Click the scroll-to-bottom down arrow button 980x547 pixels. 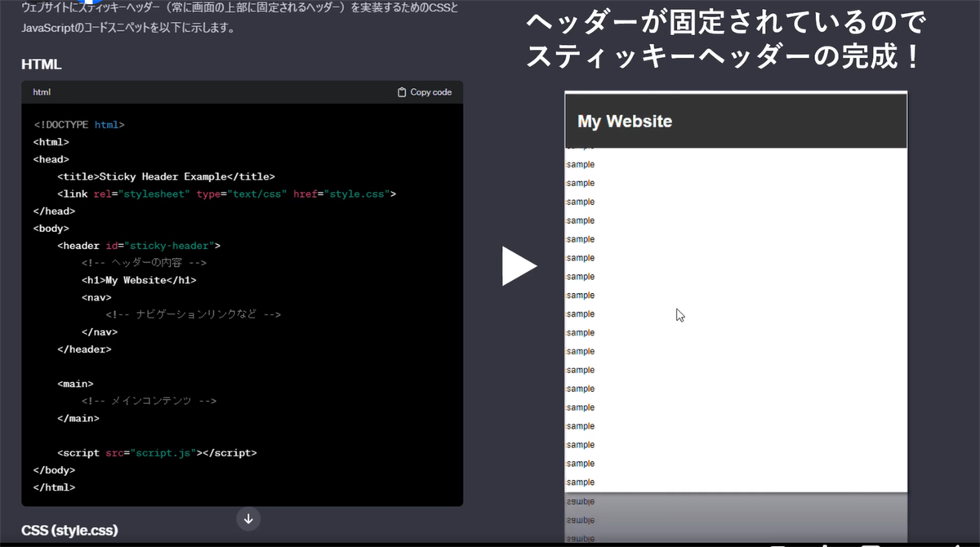[x=248, y=518]
